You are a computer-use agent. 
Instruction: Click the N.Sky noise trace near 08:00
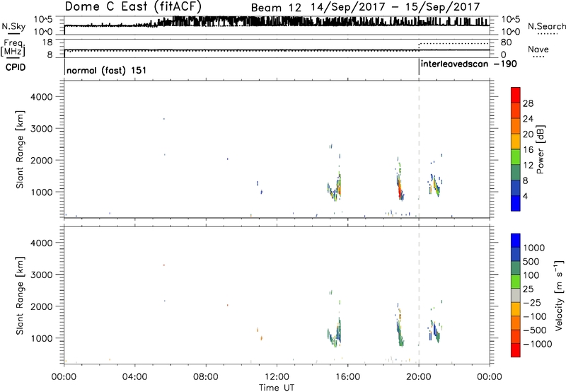pos(206,22)
